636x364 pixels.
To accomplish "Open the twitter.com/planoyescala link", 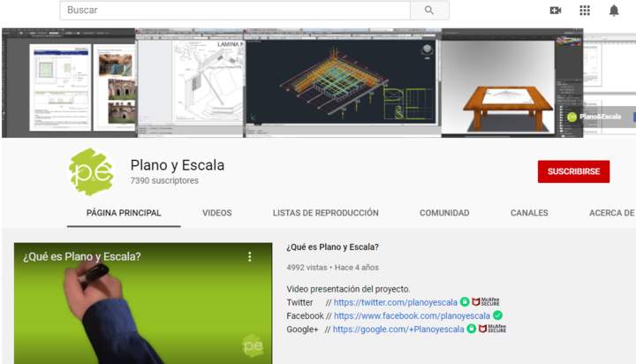I will click(395, 302).
